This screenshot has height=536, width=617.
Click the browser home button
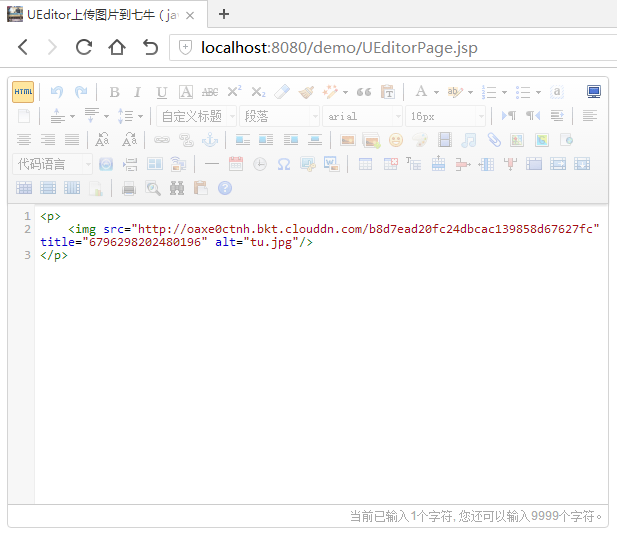coord(117,48)
